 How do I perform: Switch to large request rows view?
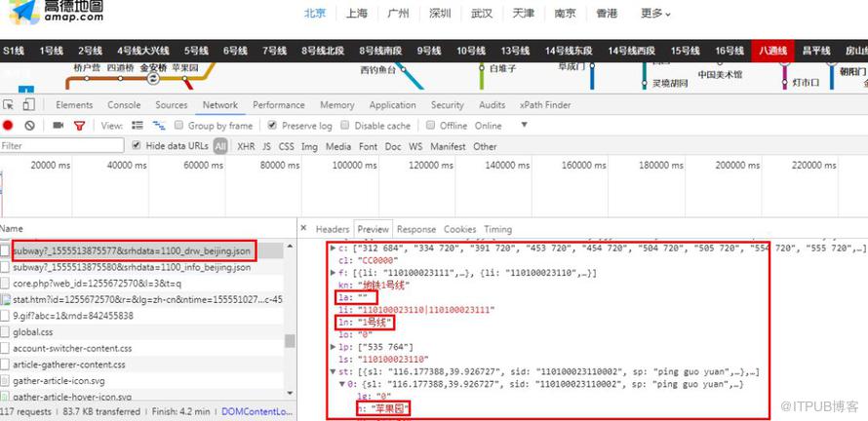point(137,126)
